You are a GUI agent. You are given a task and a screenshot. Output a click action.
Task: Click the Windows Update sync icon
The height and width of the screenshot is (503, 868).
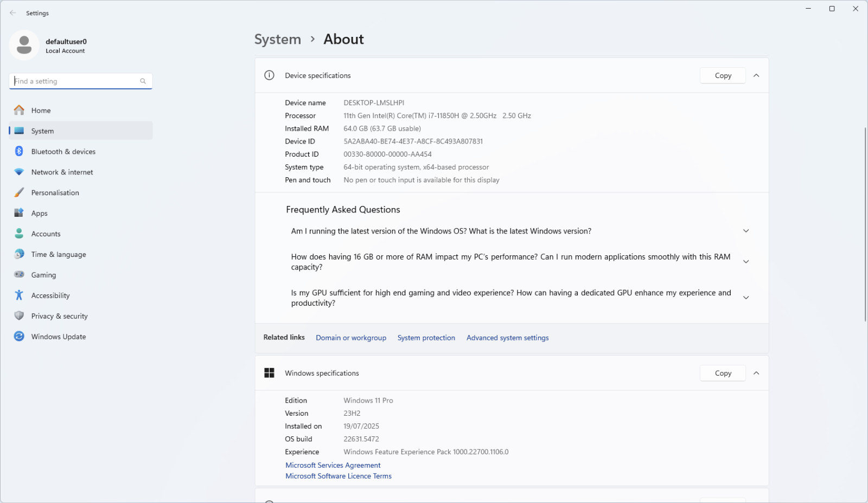pos(19,337)
